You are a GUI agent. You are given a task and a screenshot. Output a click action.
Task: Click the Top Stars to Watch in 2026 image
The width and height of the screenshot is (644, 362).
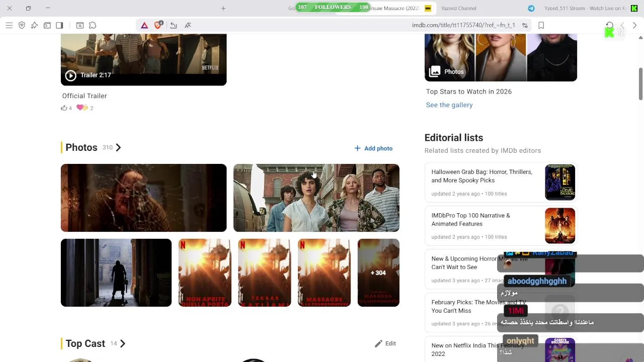click(501, 57)
